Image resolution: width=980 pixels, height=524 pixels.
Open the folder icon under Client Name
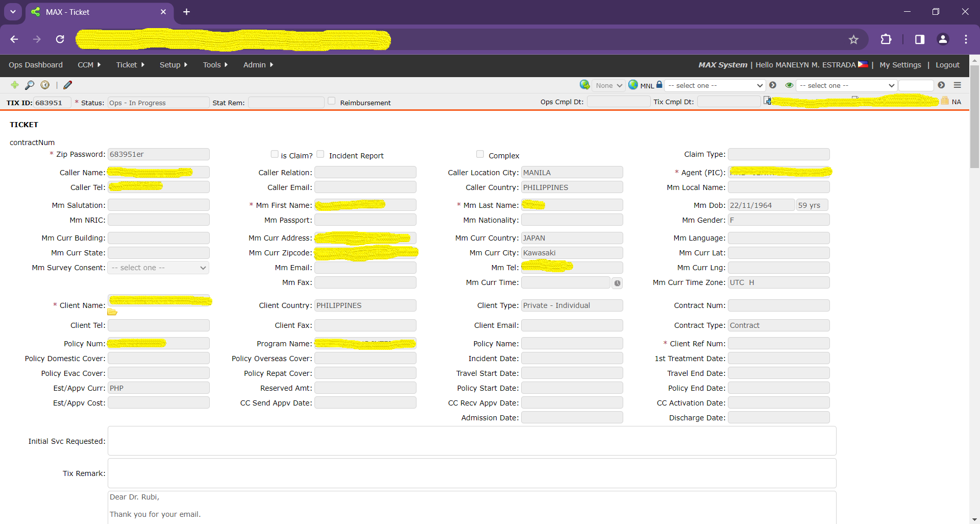[x=112, y=312]
